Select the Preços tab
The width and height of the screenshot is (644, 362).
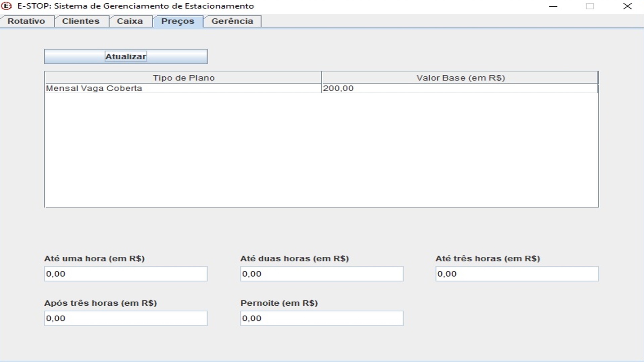[x=178, y=21]
